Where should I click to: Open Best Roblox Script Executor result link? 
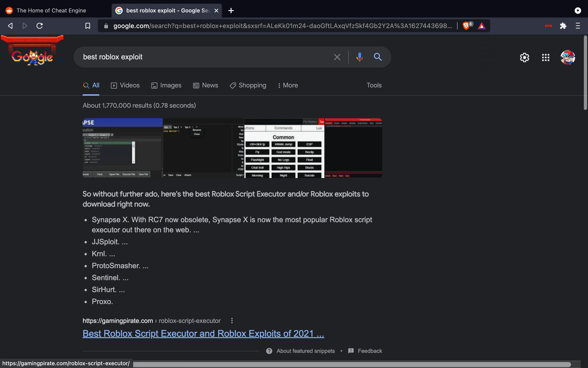point(203,334)
